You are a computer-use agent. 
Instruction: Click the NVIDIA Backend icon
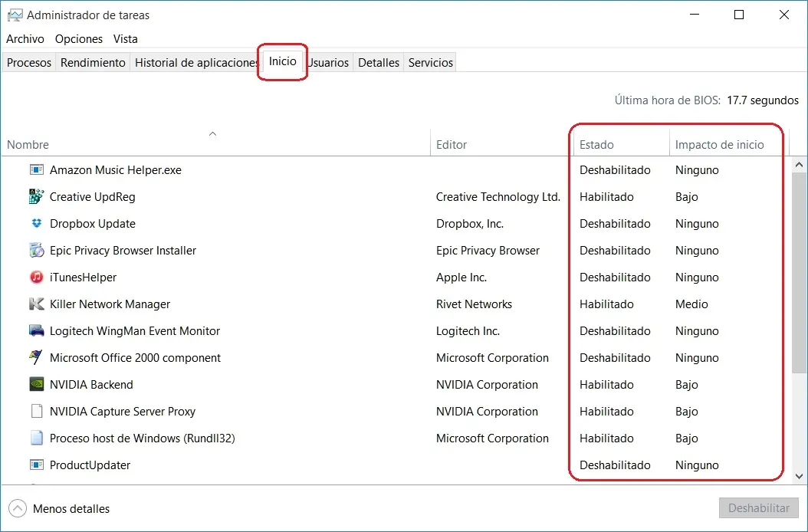37,384
